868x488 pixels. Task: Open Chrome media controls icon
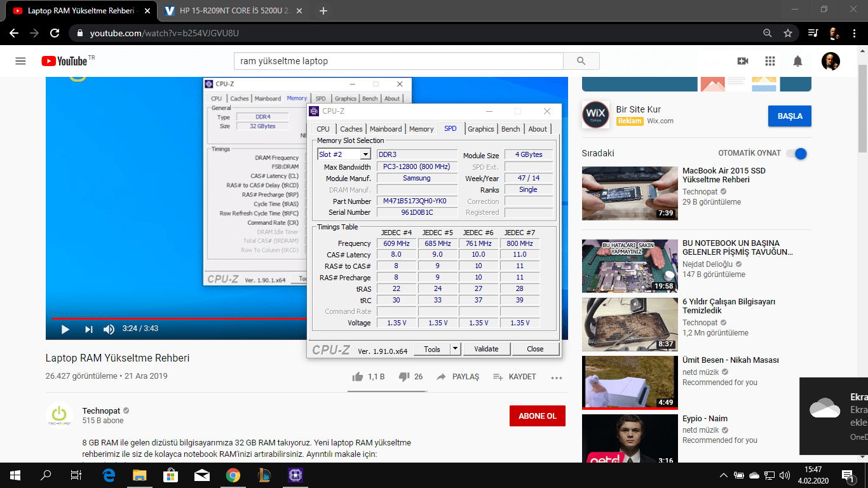tap(813, 33)
